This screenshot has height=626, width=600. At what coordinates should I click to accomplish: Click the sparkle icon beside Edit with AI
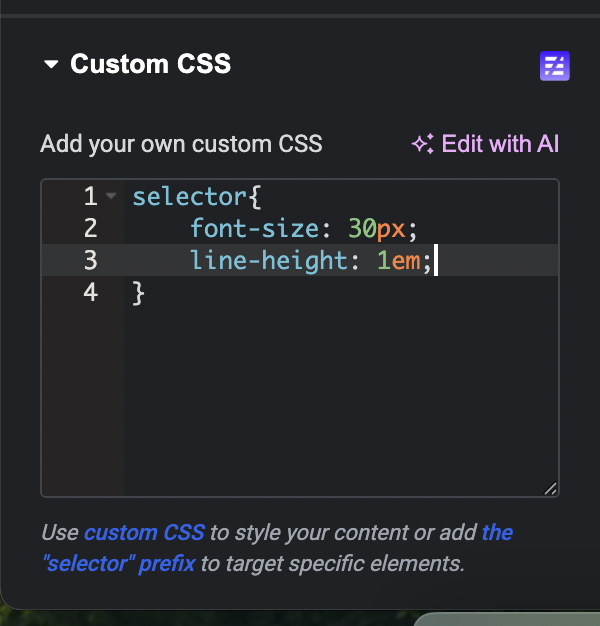422,144
